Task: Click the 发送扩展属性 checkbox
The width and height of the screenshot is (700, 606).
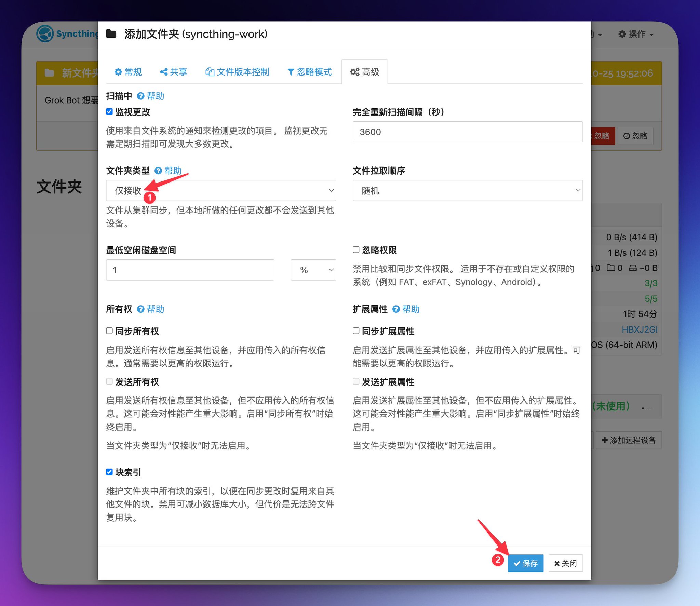Action: click(356, 381)
